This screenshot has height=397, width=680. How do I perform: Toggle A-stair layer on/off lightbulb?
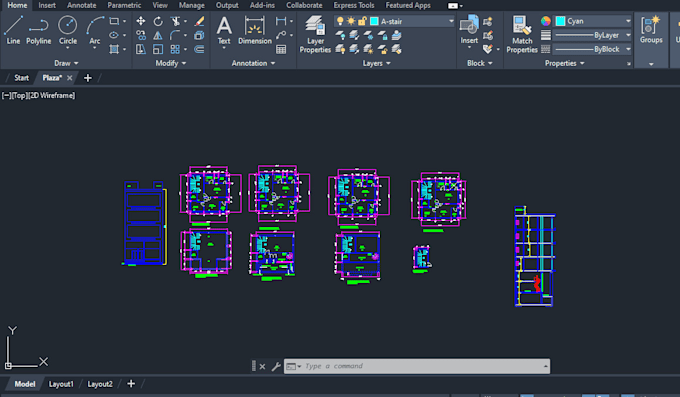[340, 21]
